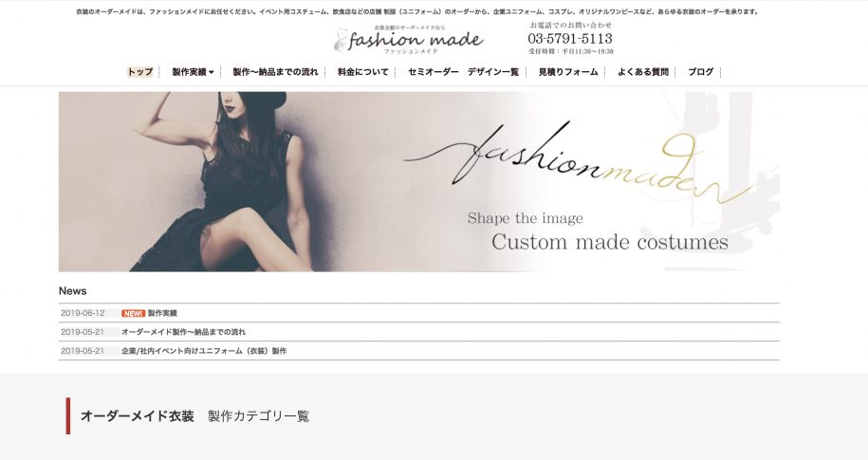Open news item オーダーメイド製作〜納品までの流れ

coord(183,332)
